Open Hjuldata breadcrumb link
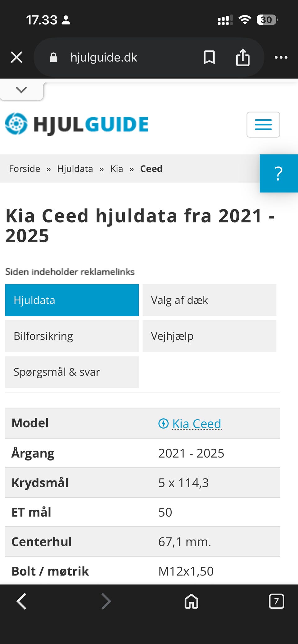 click(x=75, y=169)
